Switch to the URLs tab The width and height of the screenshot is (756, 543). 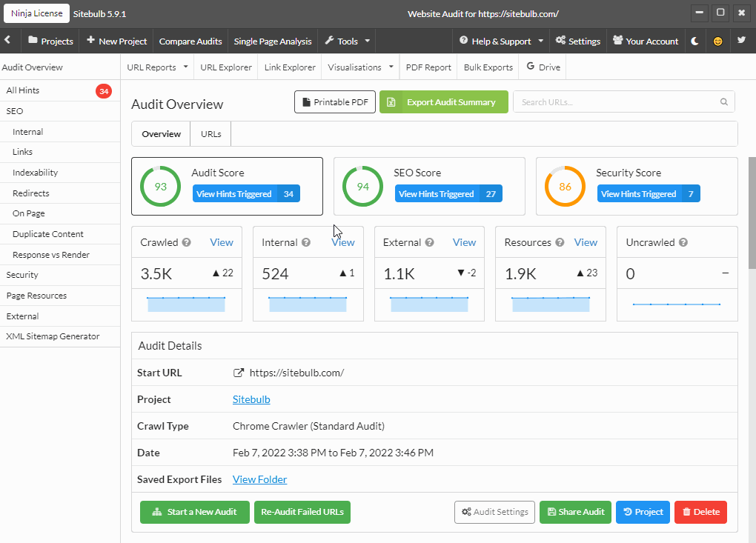pos(210,134)
